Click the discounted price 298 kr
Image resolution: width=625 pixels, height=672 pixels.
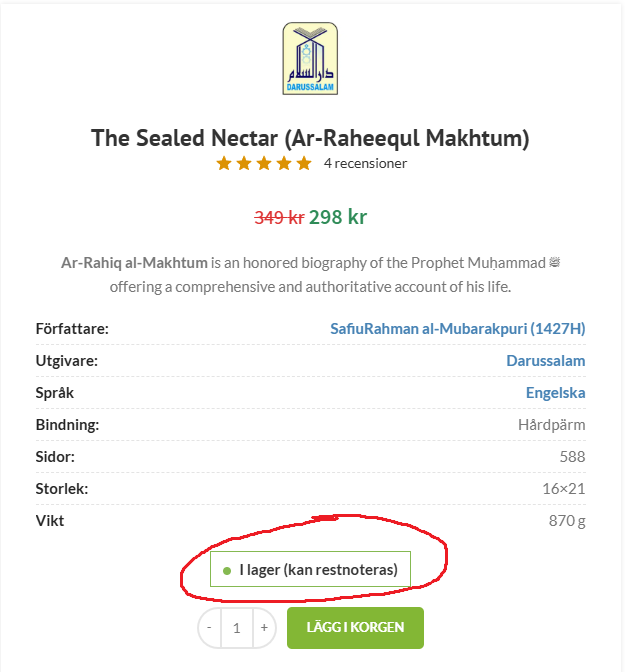click(338, 217)
